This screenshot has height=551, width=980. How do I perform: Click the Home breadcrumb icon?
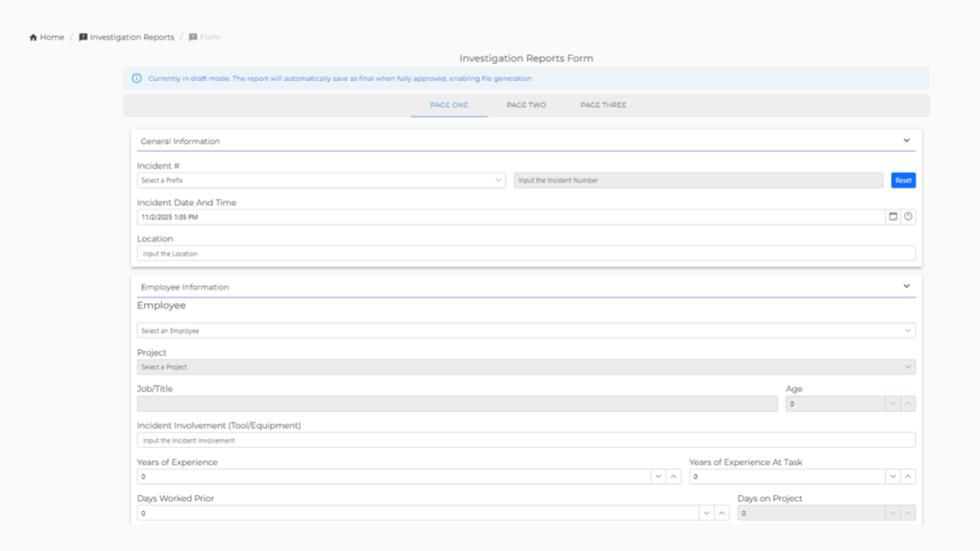tap(33, 37)
